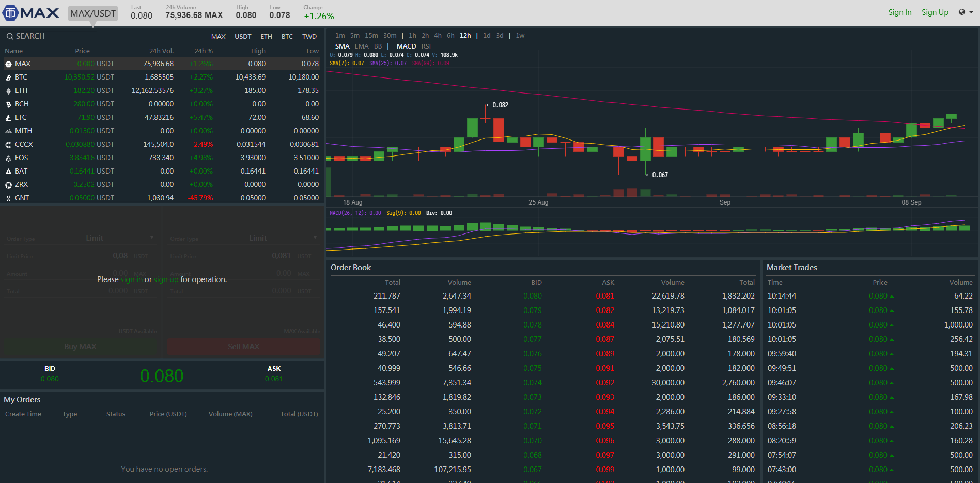This screenshot has height=483, width=980.
Task: Sort market list by Name column
Action: pos(14,51)
